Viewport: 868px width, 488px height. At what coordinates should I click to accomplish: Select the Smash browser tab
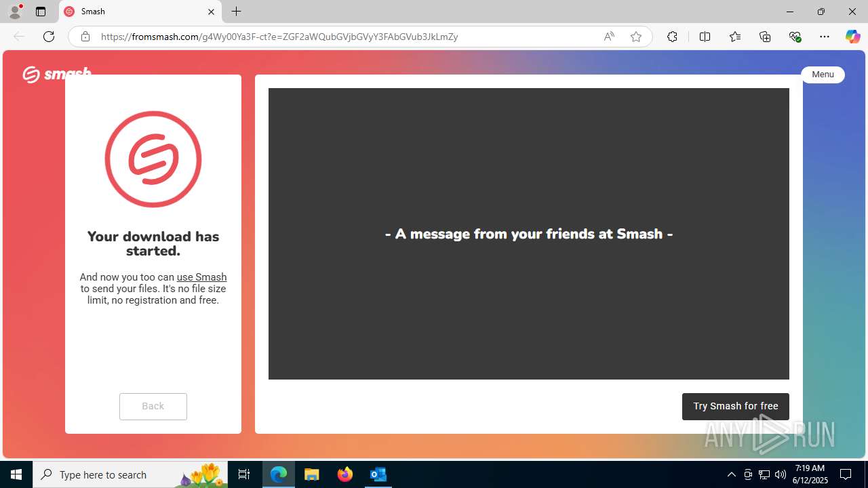[x=141, y=12]
